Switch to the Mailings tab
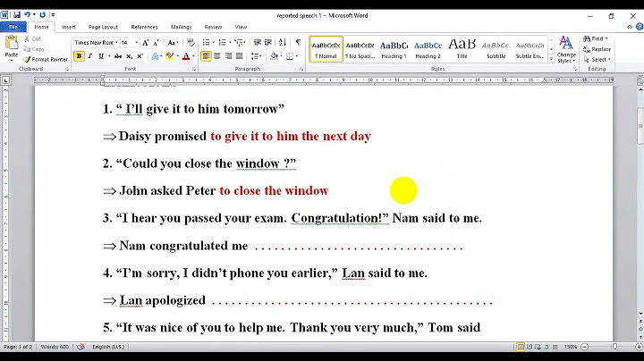644x361 pixels. [181, 27]
